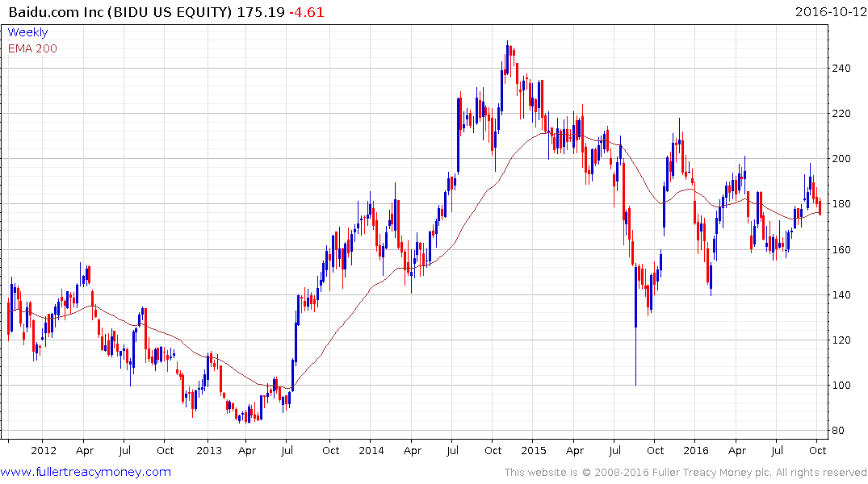Viewport: 868px width, 484px height.
Task: Click the 80 price axis label
Action: [x=838, y=431]
